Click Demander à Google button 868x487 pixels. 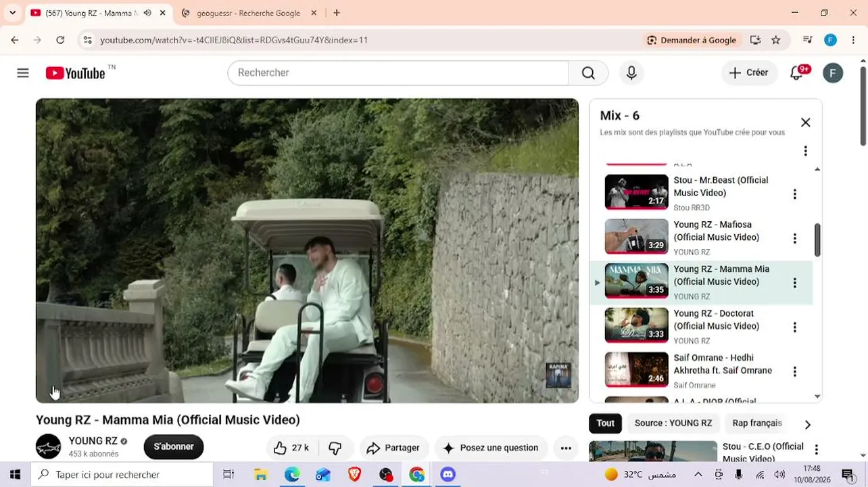pyautogui.click(x=692, y=40)
